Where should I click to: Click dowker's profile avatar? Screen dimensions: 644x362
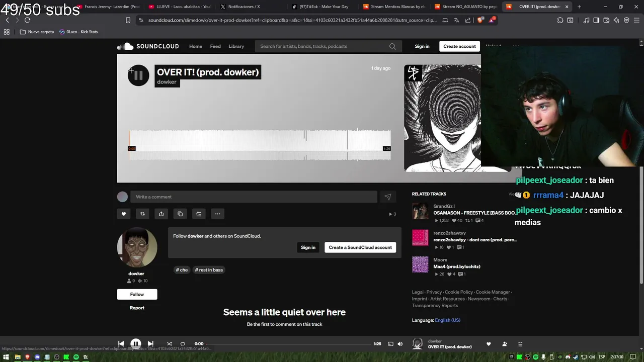137,247
